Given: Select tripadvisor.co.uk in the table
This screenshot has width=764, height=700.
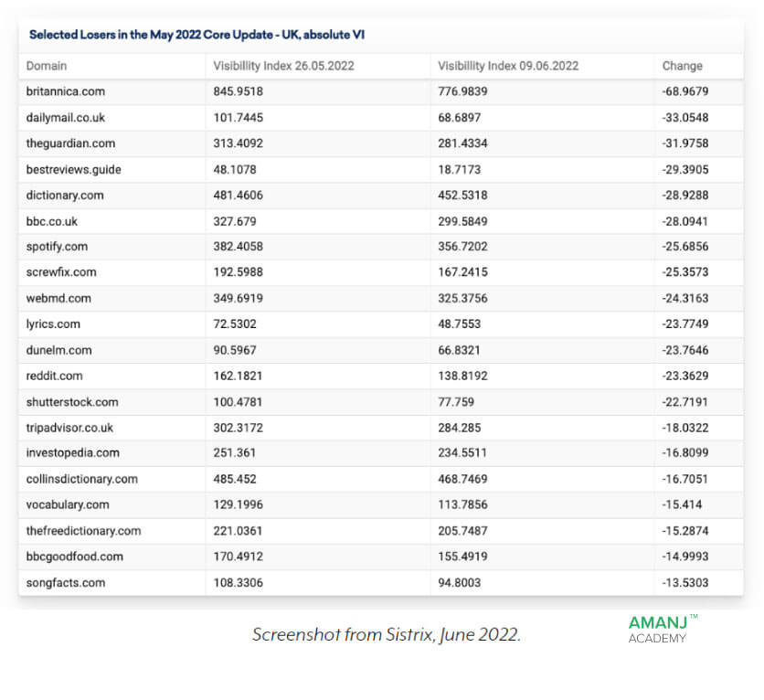Looking at the screenshot, I should point(69,428).
